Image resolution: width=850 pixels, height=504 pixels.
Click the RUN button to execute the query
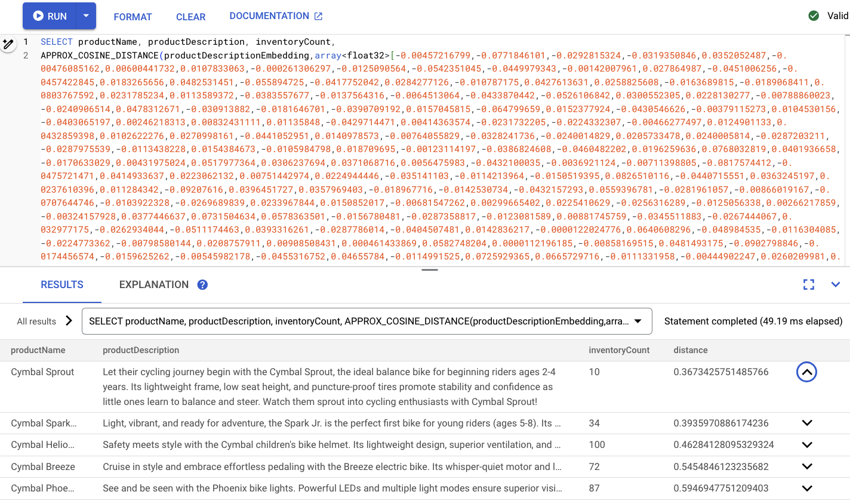(50, 16)
